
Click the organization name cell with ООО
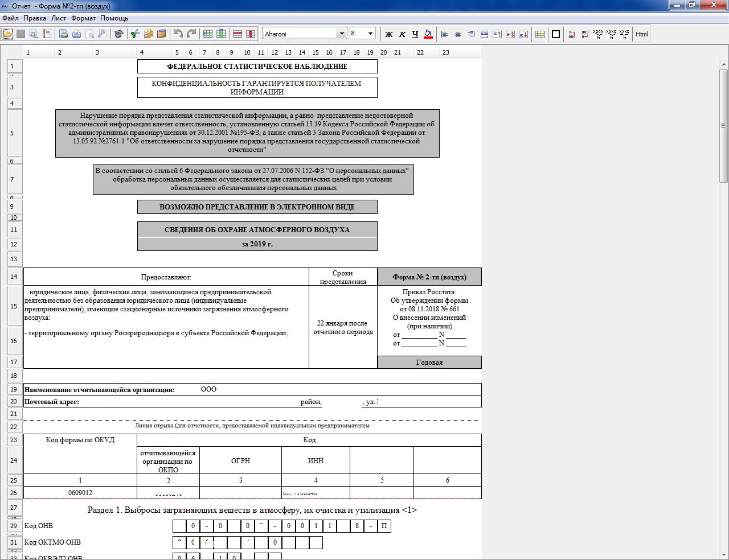(x=208, y=390)
